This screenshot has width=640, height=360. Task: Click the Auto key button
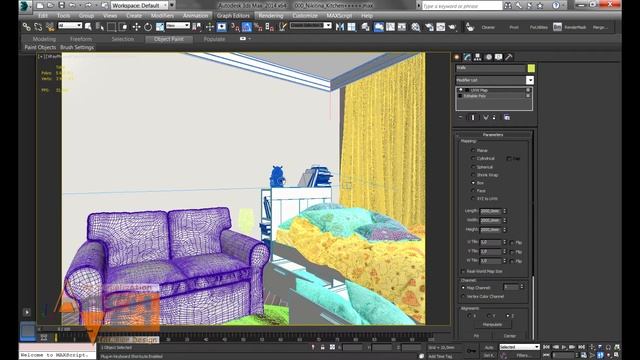tap(489, 347)
